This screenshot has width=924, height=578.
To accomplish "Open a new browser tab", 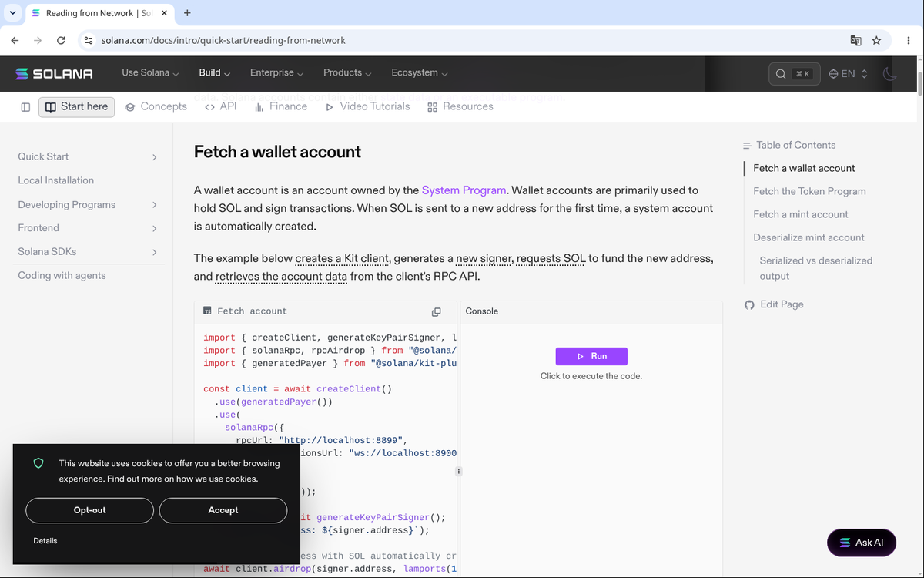I will [x=187, y=13].
